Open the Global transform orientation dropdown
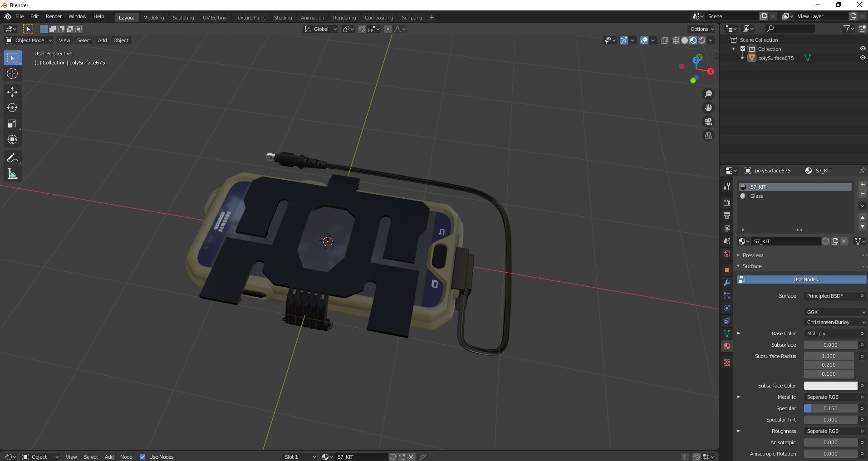 (x=320, y=29)
